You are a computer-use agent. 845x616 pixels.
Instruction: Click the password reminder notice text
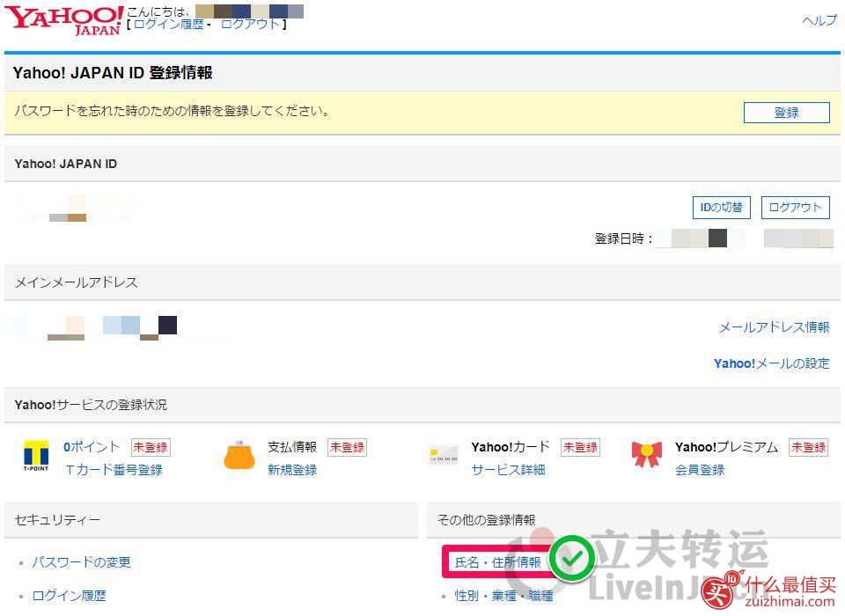click(172, 111)
